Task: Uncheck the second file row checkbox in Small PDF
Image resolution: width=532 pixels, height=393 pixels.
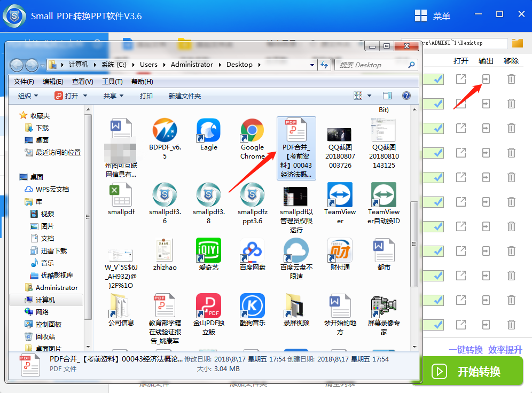Action: pos(437,104)
